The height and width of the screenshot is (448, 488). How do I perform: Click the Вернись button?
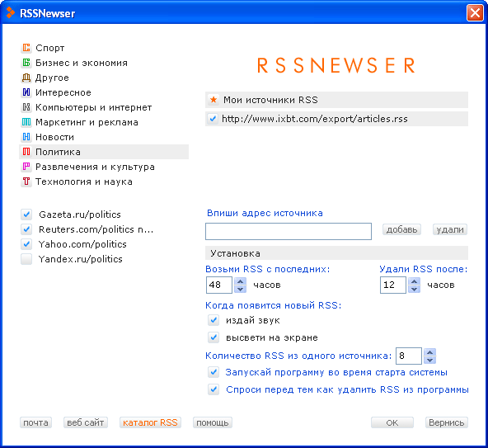coord(447,422)
